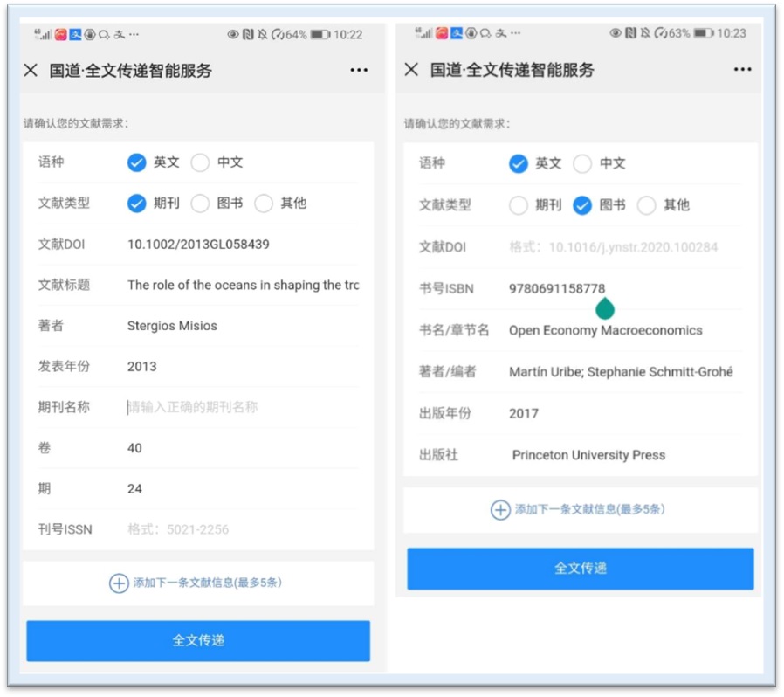This screenshot has height=697, width=784.
Task: Click plus icon to add literature, left panel
Action: coord(119,583)
